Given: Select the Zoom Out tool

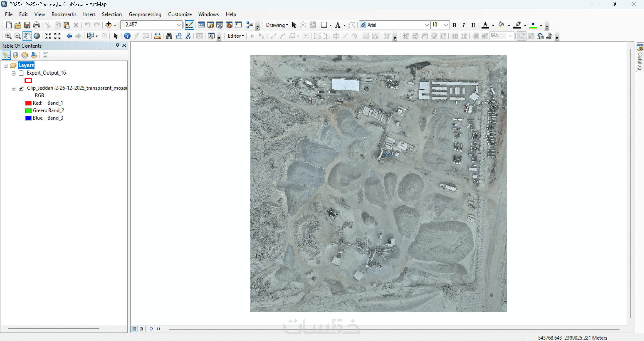Looking at the screenshot, I should (x=18, y=36).
